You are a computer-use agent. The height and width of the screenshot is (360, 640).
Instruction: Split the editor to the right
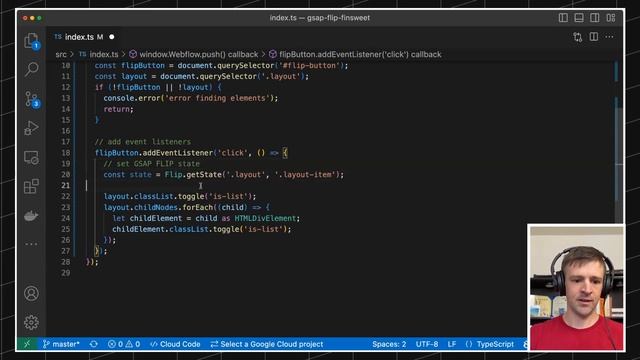point(594,37)
